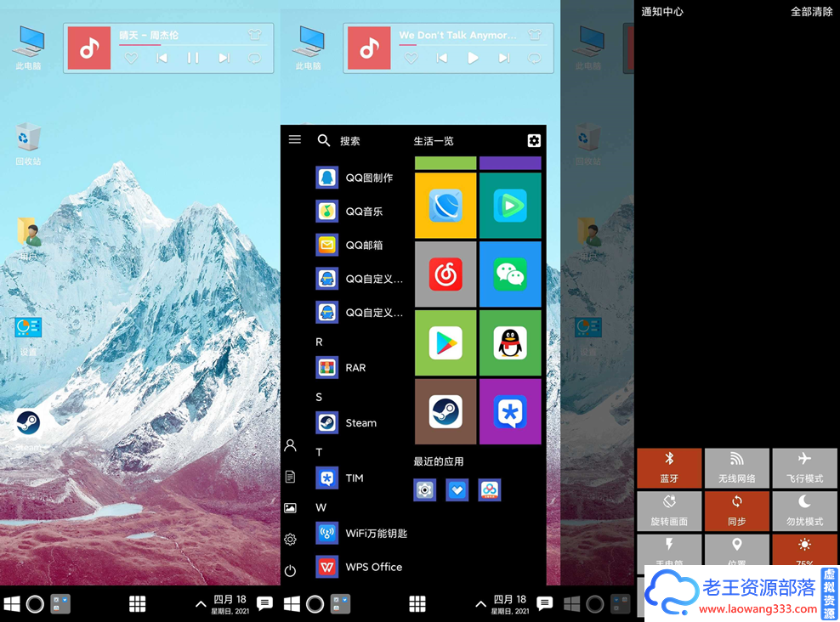
Task: Toggle the brightness 75% quick tile
Action: click(804, 550)
